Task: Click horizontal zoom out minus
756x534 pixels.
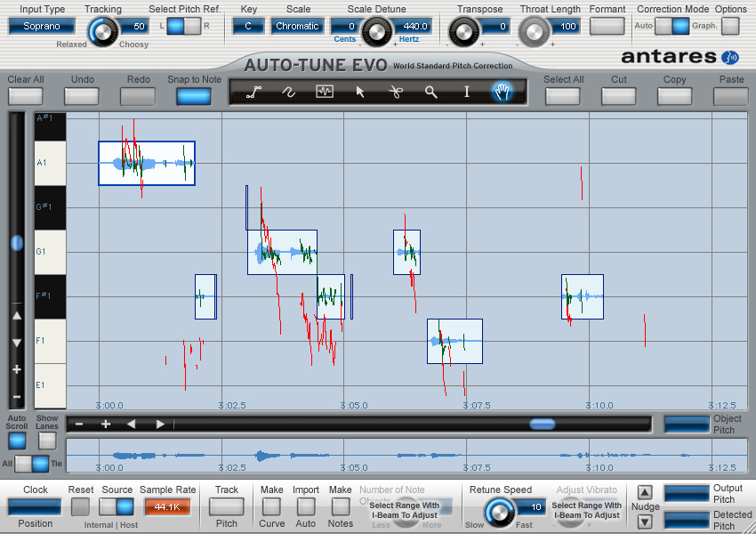Action: point(79,424)
